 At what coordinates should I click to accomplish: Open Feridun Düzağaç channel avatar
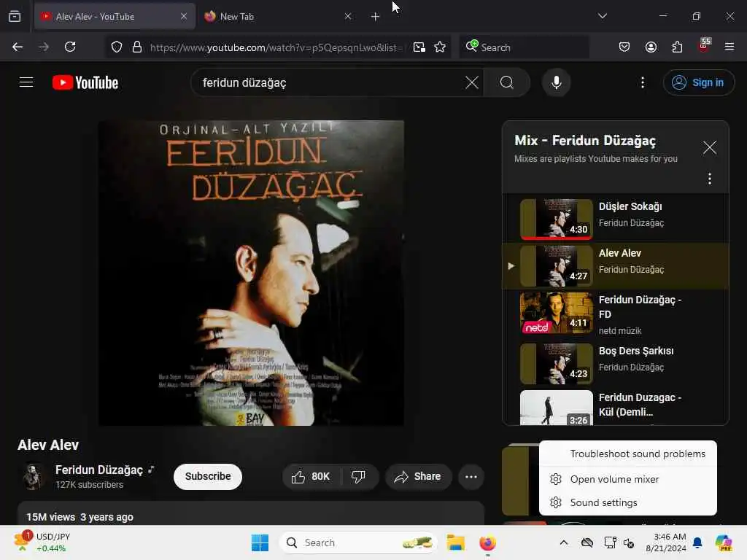point(32,476)
